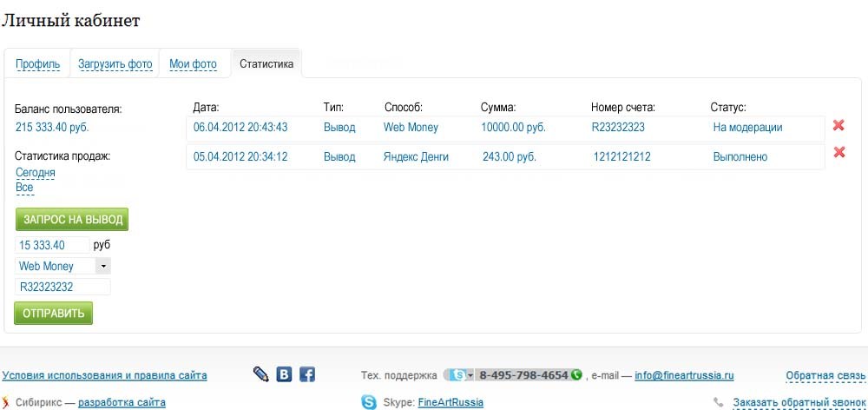The image size is (868, 410).
Task: Click account number 1212121212
Action: click(x=622, y=157)
